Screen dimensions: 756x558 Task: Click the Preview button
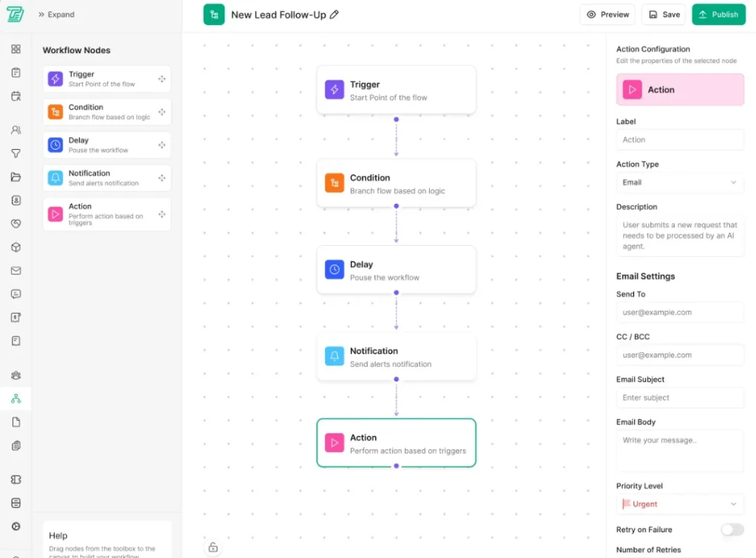click(x=608, y=15)
